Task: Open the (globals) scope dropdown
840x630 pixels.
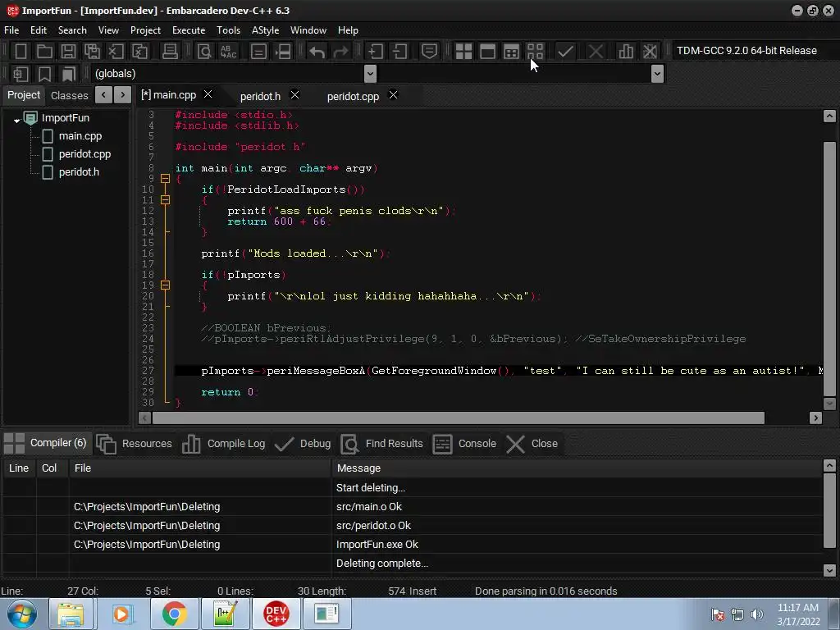Action: [369, 74]
